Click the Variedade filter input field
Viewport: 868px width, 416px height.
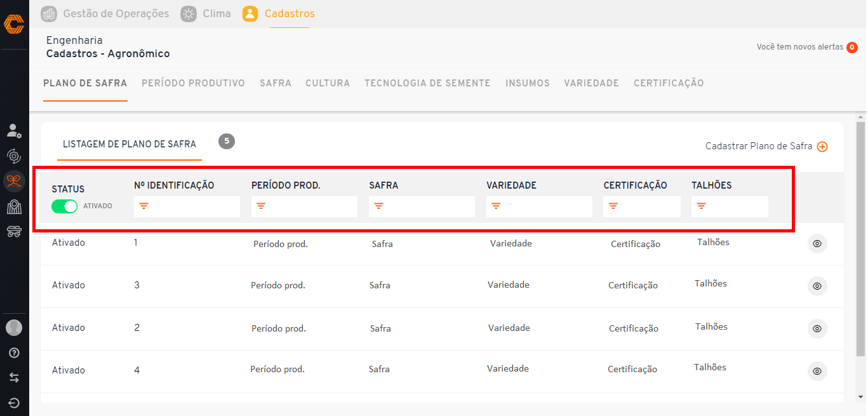pos(539,206)
